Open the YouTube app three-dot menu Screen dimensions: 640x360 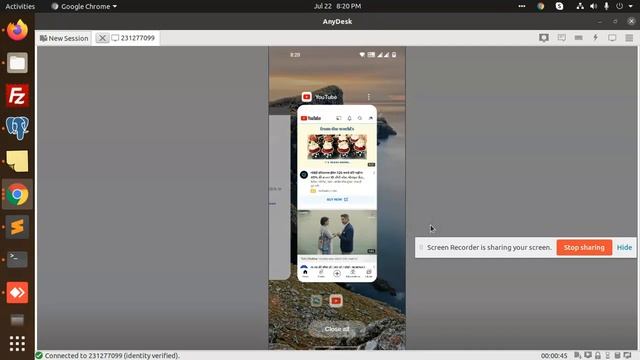(369, 97)
